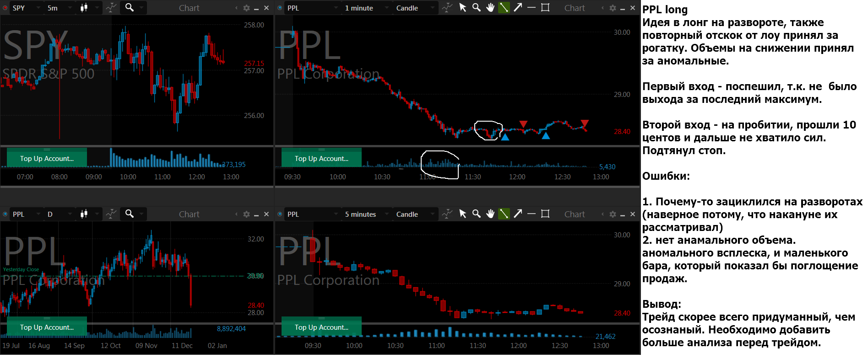Pick the magnifier zoom tool in PPL 1 minute chart
Screen dimensions: 868x359
point(477,8)
